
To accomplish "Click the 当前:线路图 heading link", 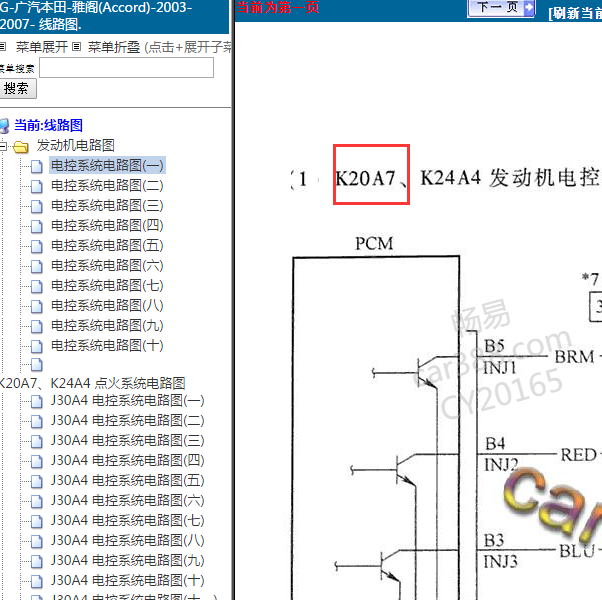I will (x=48, y=125).
